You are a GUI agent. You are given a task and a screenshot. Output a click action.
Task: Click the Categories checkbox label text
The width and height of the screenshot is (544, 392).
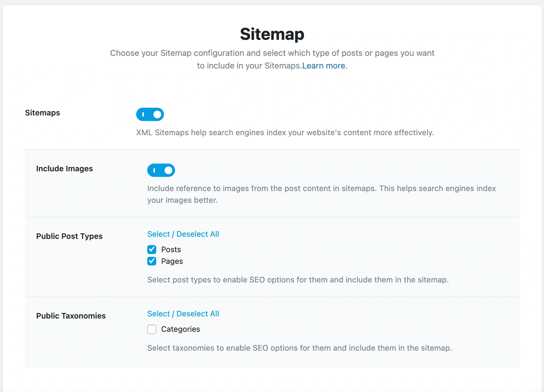pyautogui.click(x=181, y=329)
